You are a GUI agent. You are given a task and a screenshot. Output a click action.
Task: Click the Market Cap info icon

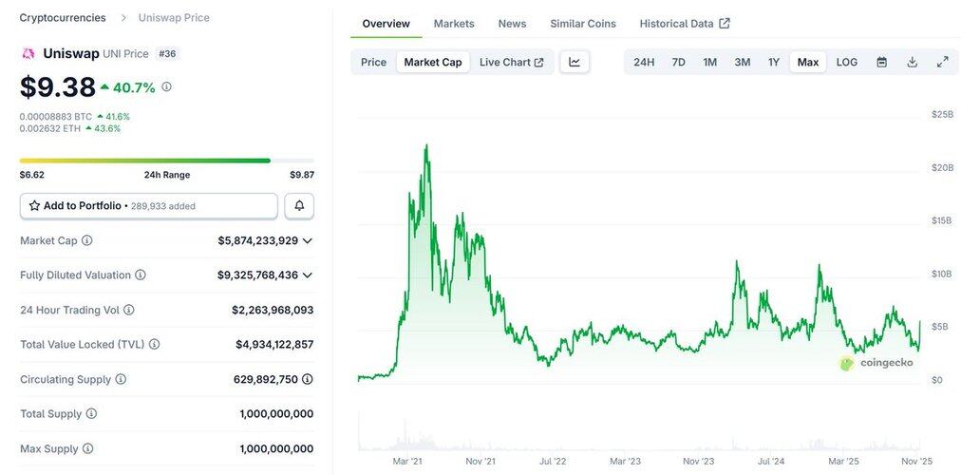pyautogui.click(x=87, y=240)
